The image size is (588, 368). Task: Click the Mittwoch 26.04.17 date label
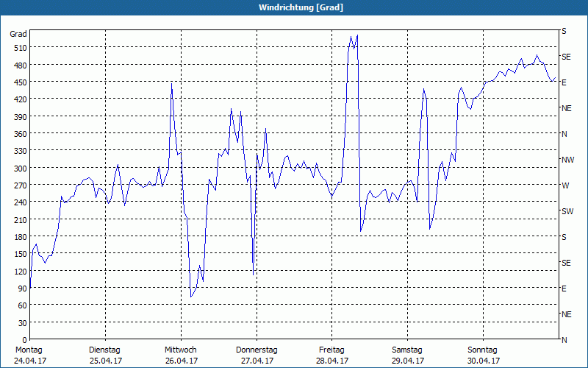click(181, 355)
